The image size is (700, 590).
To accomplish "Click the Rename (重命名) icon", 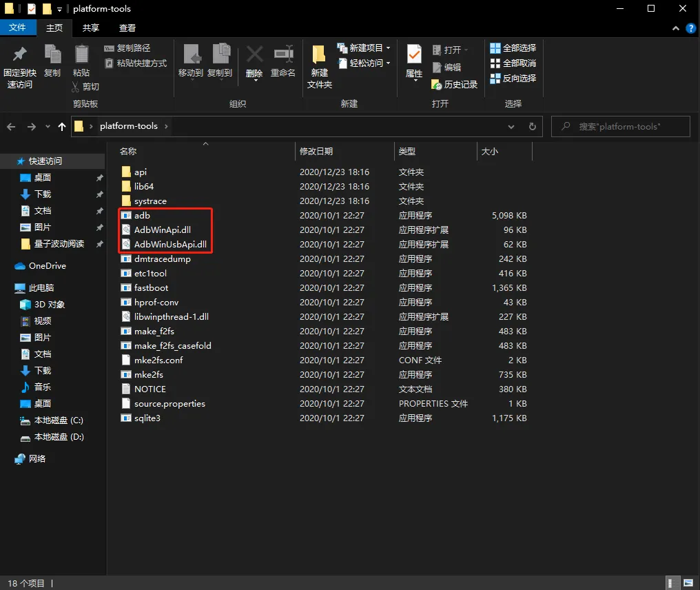I will tap(283, 54).
